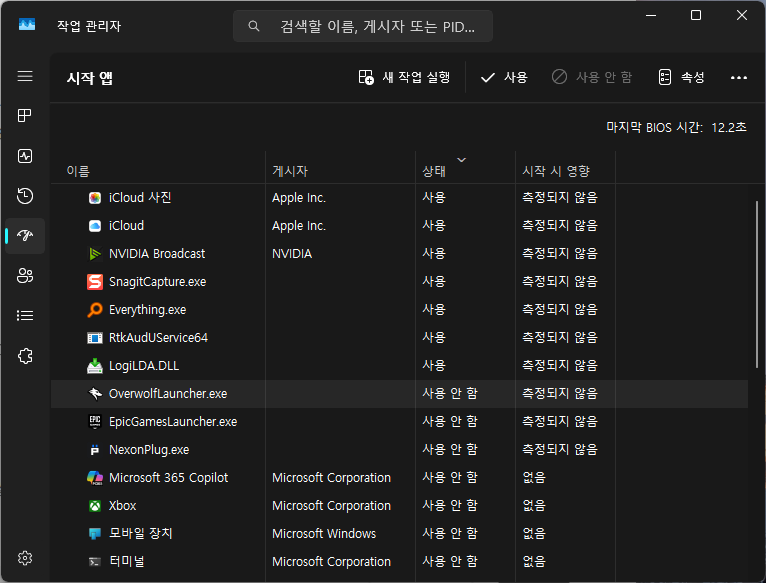
Task: Click Microsoft Corporation publisher of Xbox
Action: (331, 506)
